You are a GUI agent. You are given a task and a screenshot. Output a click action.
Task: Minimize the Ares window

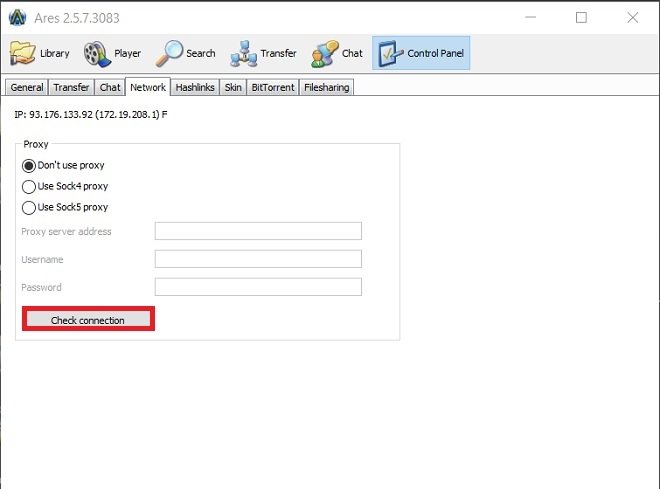point(530,18)
